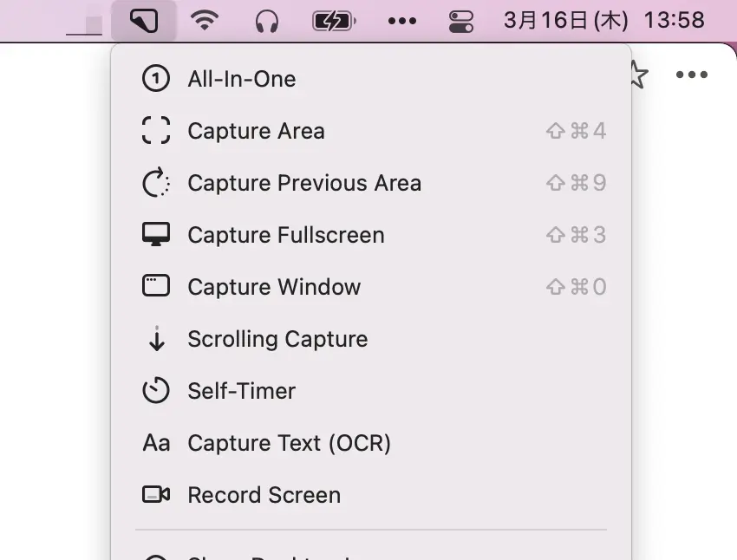This screenshot has height=560, width=737.
Task: Select the Capture Window entry
Action: (x=371, y=287)
